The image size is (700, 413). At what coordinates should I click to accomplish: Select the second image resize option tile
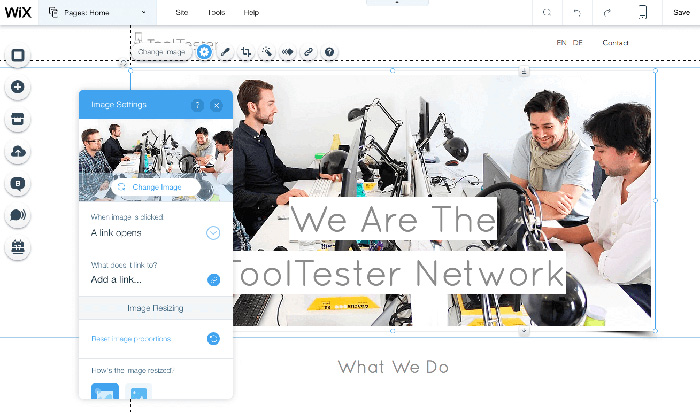click(x=138, y=391)
